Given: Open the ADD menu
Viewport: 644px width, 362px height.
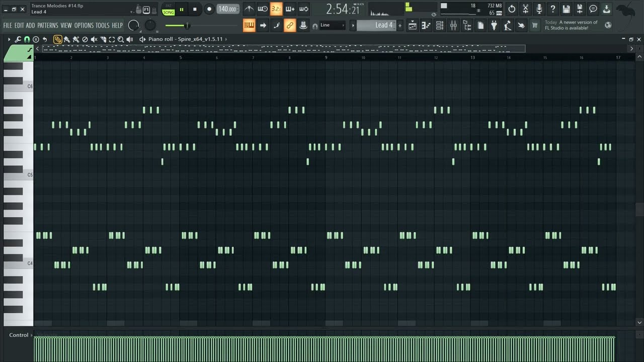Looking at the screenshot, I should coord(31,25).
